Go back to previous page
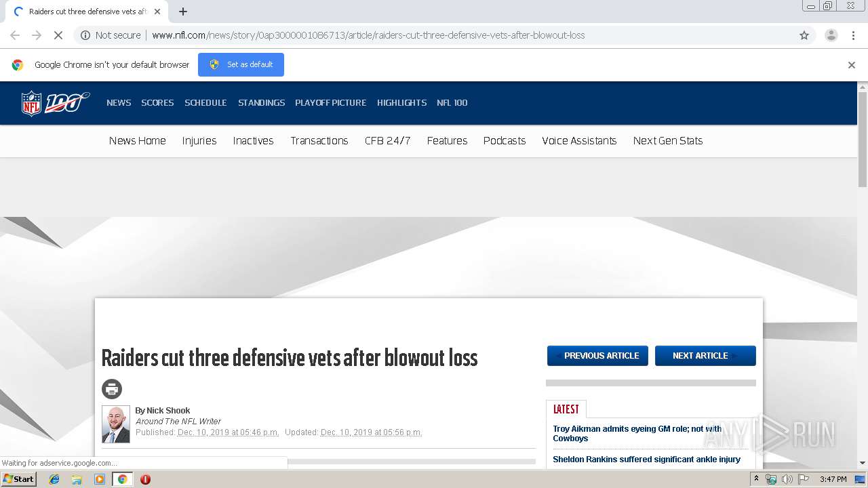Screen dimensions: 868x488 tap(15, 35)
